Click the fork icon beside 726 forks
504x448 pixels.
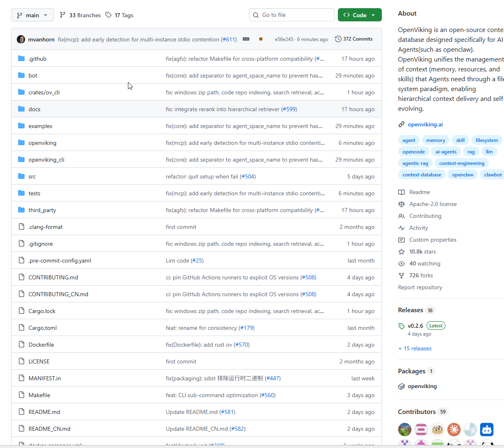[x=401, y=275]
